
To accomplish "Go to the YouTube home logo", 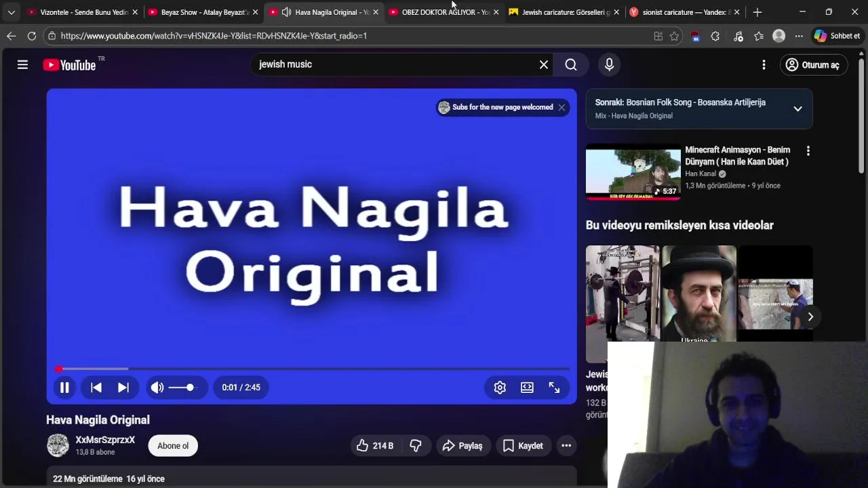I will click(x=69, y=65).
